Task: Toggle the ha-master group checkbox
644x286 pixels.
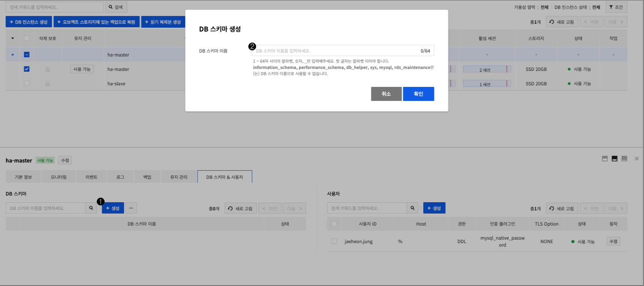Action: click(26, 55)
